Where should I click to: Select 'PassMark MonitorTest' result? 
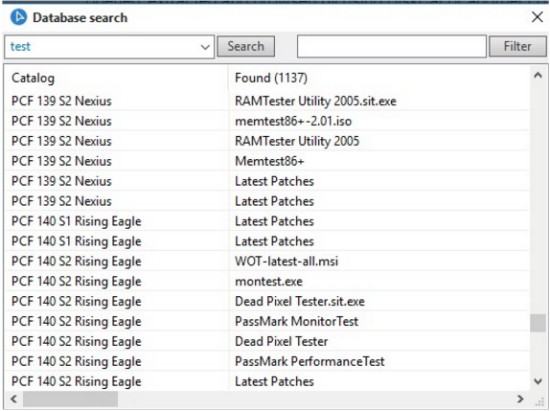[x=296, y=321]
